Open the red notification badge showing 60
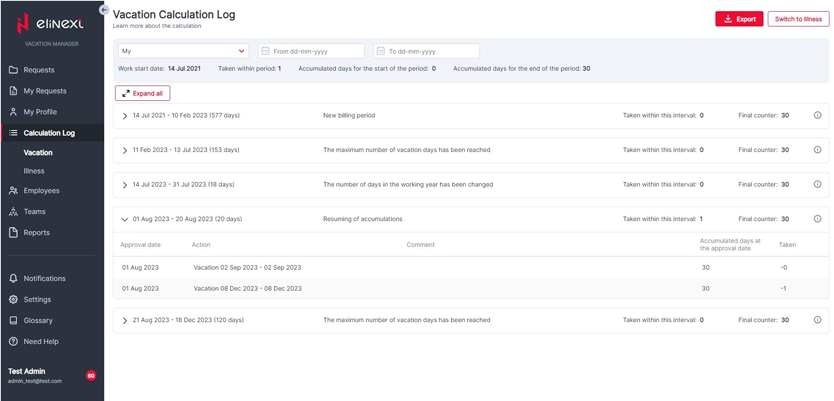This screenshot has width=834, height=401. click(x=91, y=376)
